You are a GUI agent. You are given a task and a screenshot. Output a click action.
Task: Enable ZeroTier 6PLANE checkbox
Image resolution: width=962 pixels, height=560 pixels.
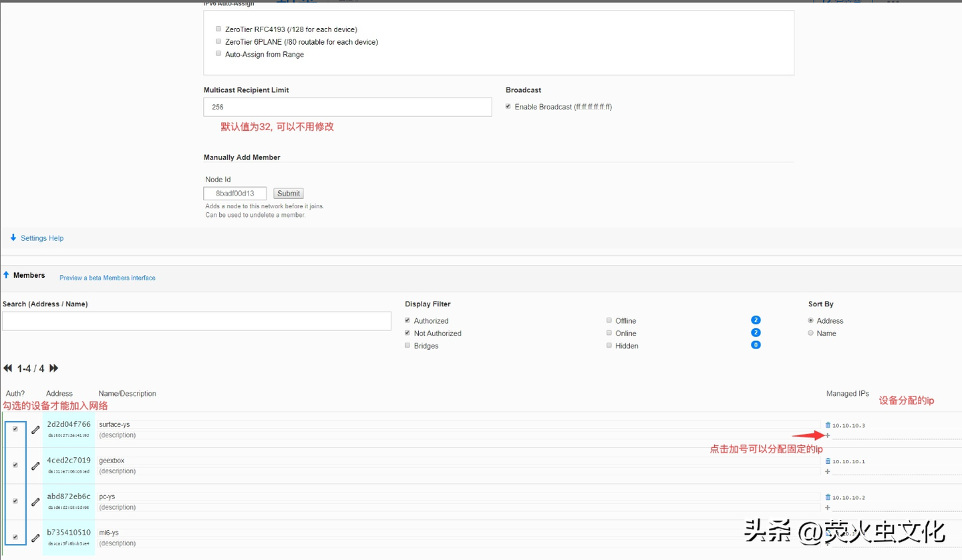[218, 41]
